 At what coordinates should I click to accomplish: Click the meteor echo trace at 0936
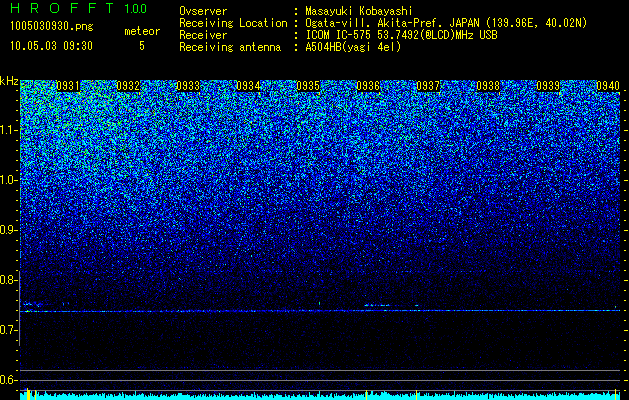coord(377,305)
